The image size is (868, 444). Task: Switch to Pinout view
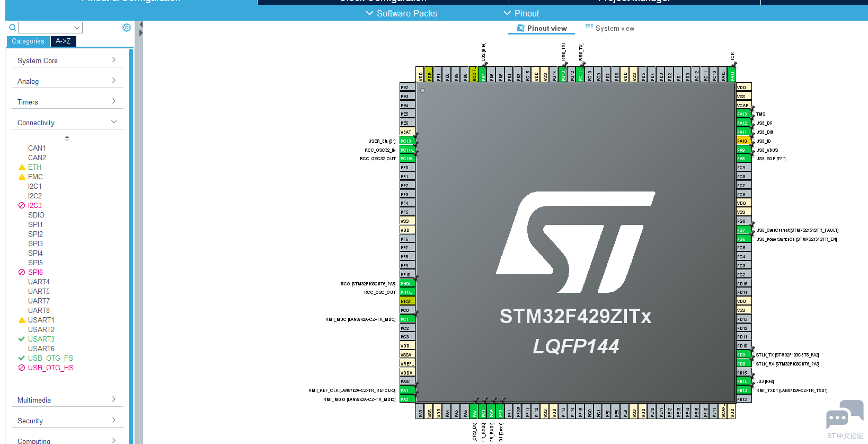point(542,29)
